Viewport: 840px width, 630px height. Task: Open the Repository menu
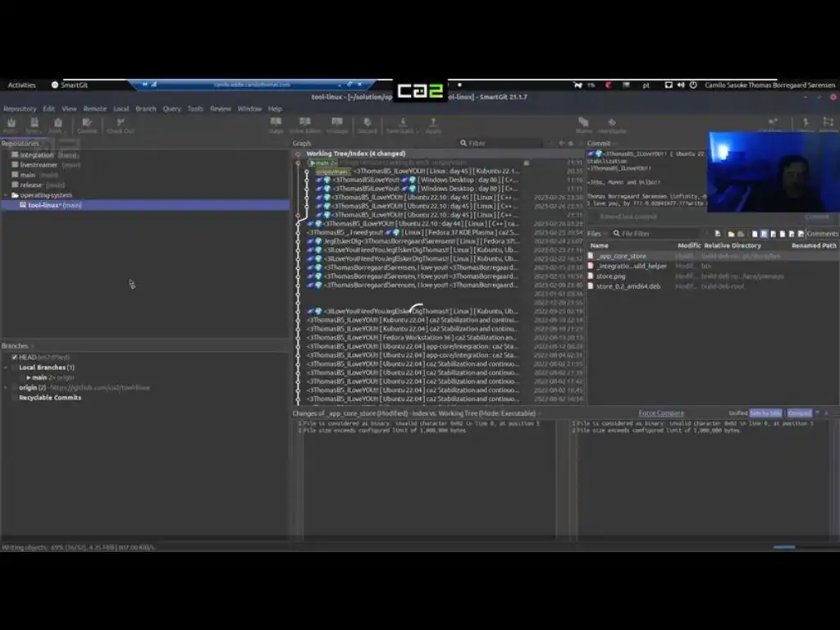(20, 109)
